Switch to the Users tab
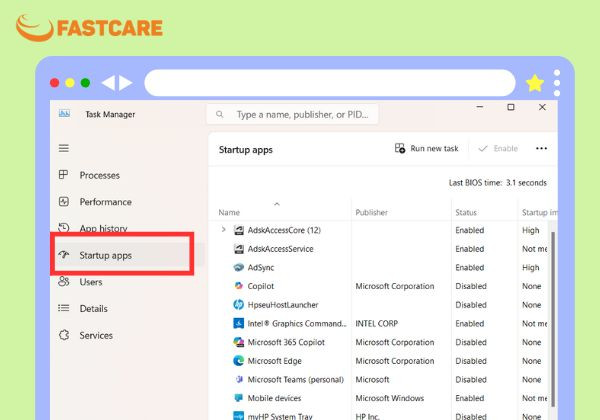This screenshot has width=600, height=420. [x=91, y=282]
